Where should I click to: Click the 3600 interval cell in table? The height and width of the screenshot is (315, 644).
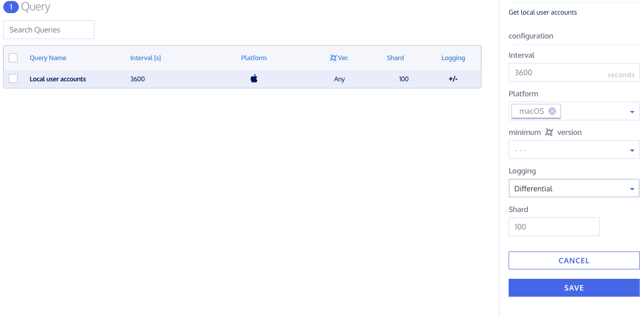click(x=138, y=79)
